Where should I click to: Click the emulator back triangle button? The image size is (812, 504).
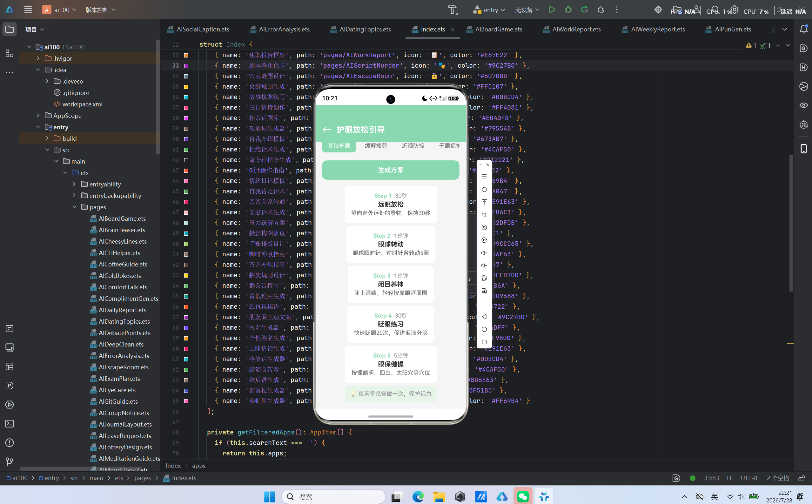tap(484, 317)
